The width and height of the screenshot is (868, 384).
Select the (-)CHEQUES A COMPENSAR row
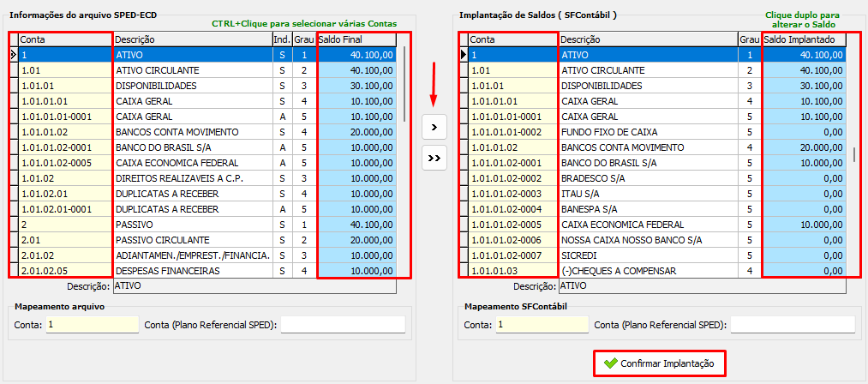click(647, 271)
